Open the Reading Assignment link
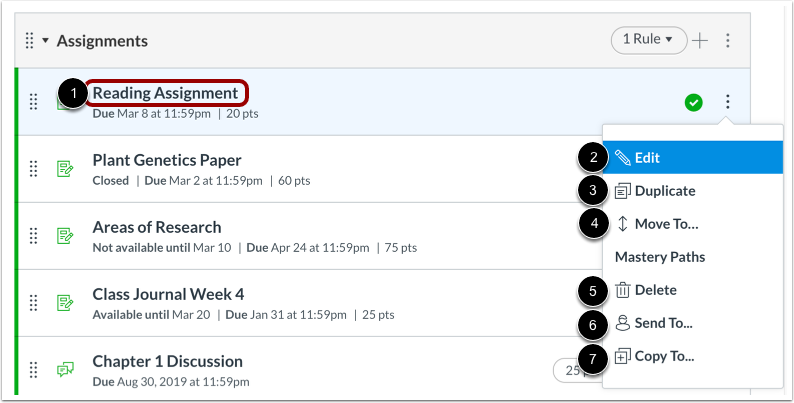794x403 pixels. coord(165,93)
